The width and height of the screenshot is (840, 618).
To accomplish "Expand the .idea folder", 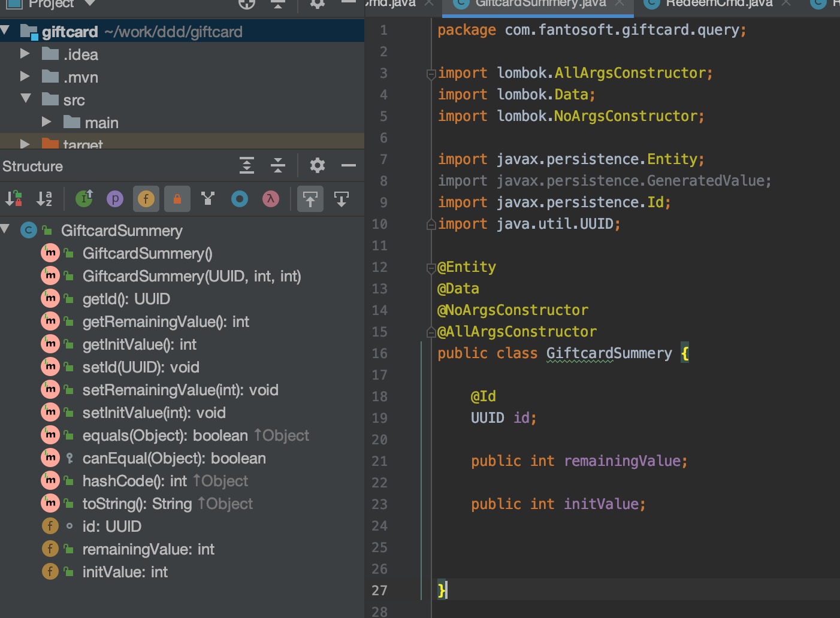I will pos(25,54).
